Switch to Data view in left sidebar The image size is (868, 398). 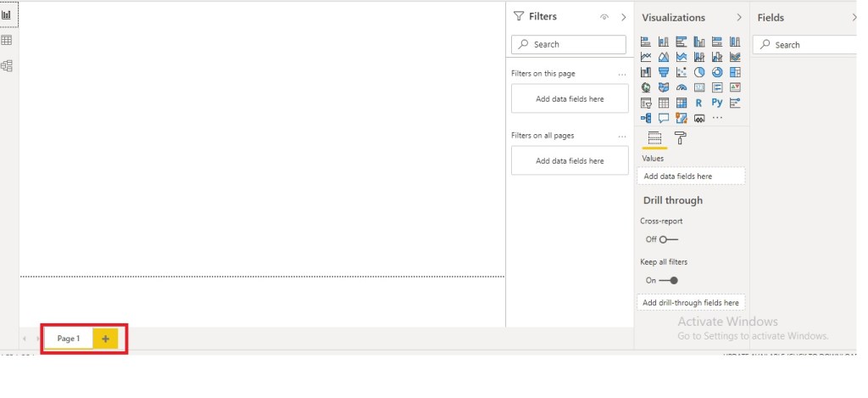(7, 40)
